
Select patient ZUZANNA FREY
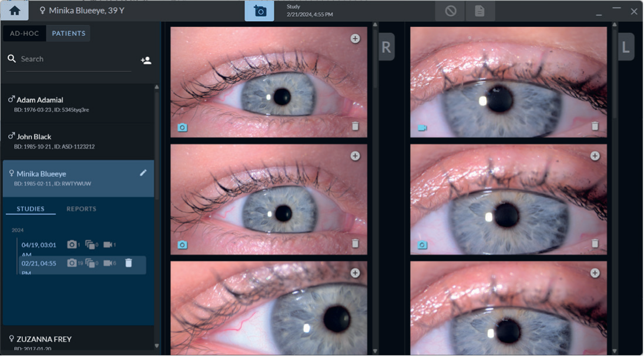point(78,340)
